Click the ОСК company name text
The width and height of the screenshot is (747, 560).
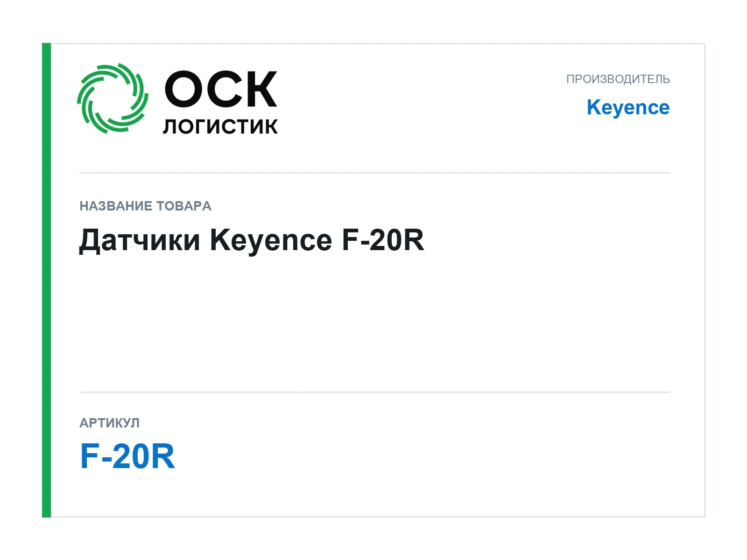(x=221, y=89)
